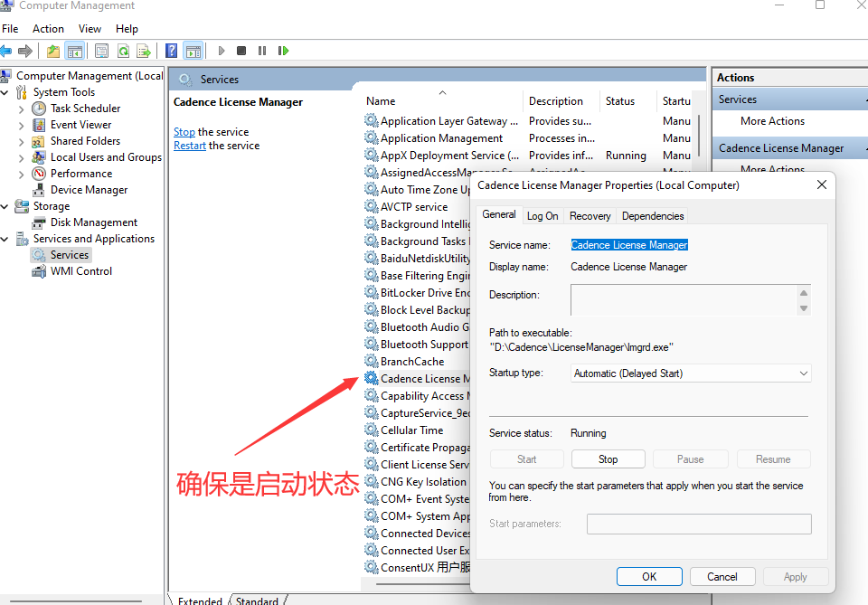
Task: Open the View menu
Action: tap(90, 29)
